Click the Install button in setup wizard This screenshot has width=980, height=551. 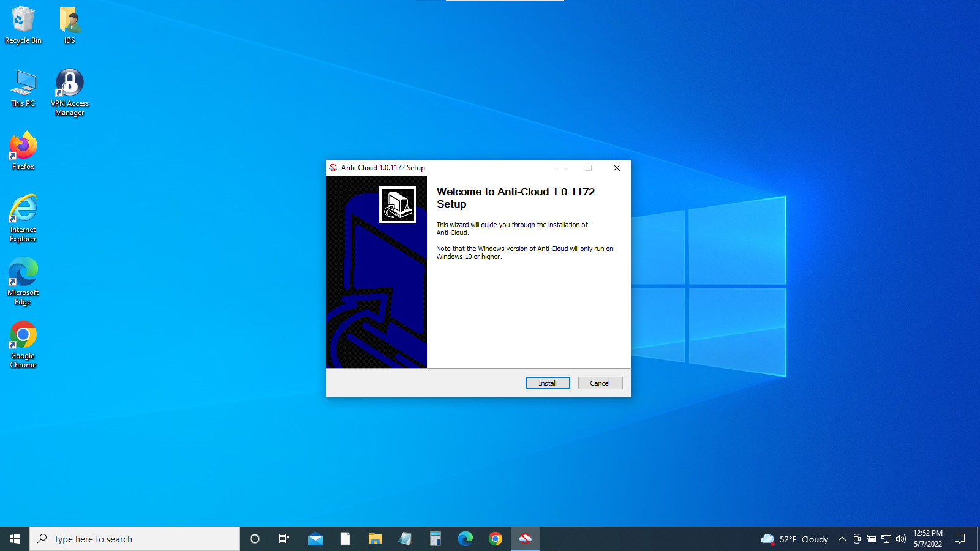[548, 383]
